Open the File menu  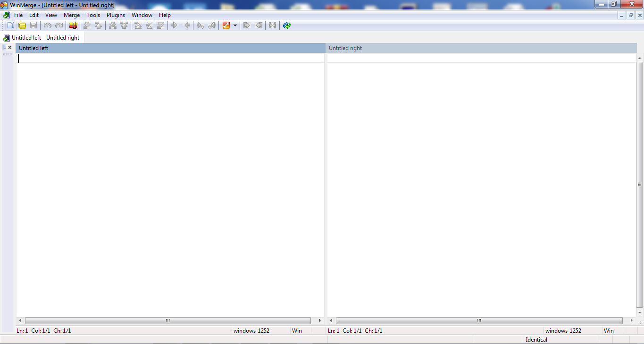click(18, 15)
